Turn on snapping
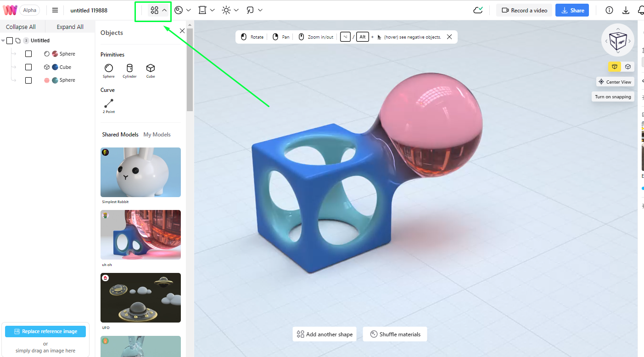Image resolution: width=644 pixels, height=357 pixels. pyautogui.click(x=613, y=96)
